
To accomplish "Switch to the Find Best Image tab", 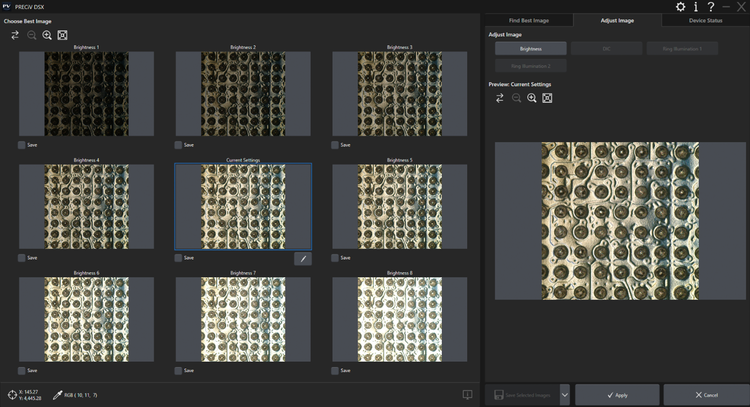I will tap(528, 19).
